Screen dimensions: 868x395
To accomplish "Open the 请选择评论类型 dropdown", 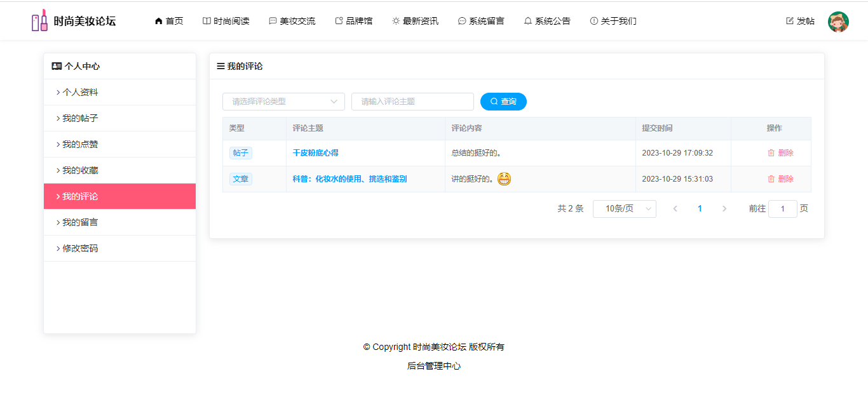I will pyautogui.click(x=283, y=102).
